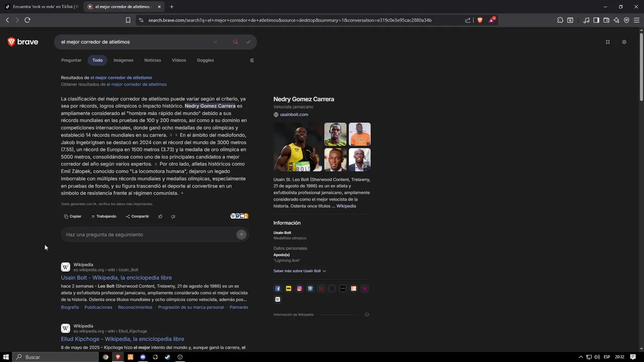Switch to Imágenes tab
This screenshot has width=644, height=362.
(123, 60)
